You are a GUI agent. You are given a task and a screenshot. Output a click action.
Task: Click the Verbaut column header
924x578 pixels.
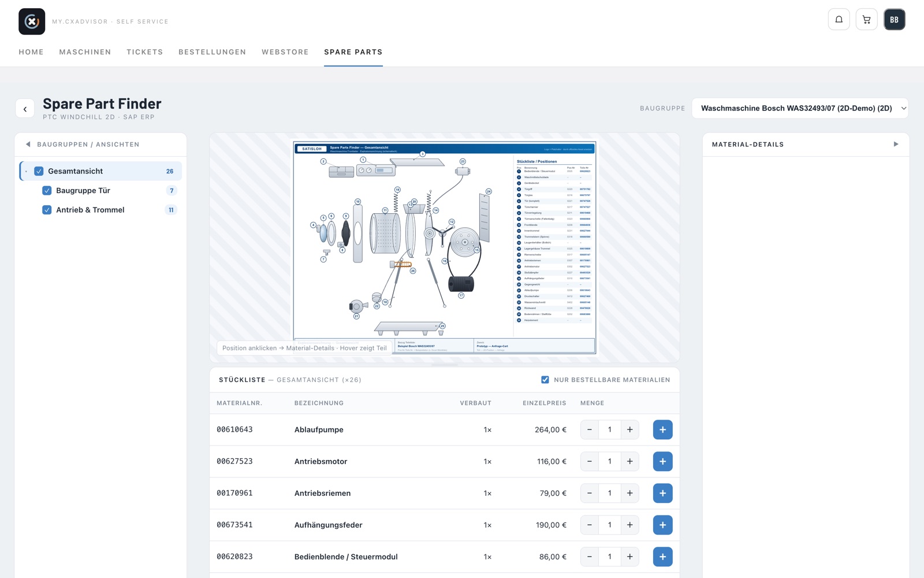click(x=475, y=403)
